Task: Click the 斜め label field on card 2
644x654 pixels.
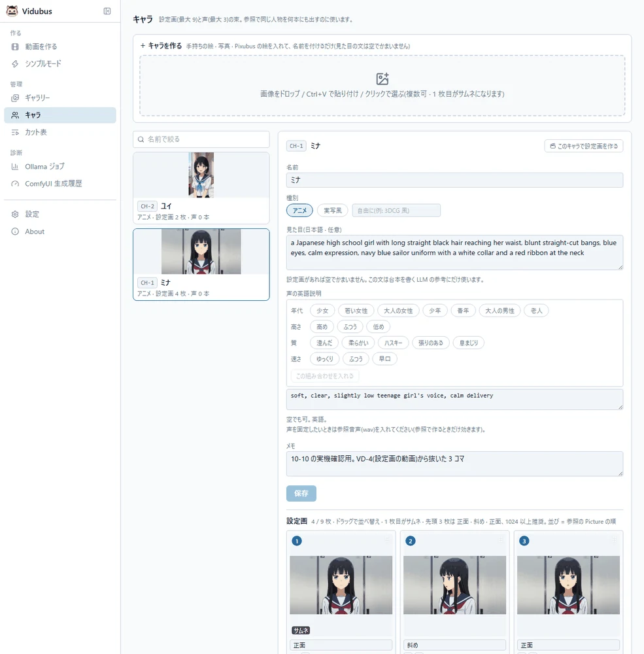Action: click(454, 645)
